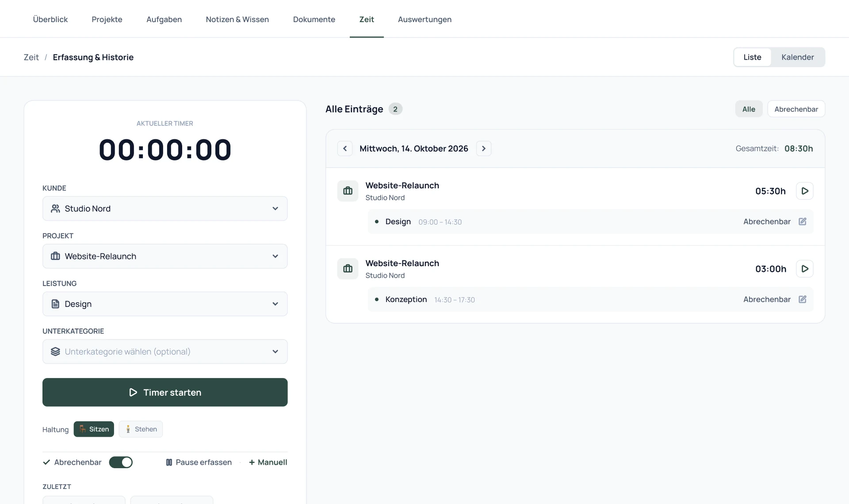Click the time range 14:30 – 17:30
The height and width of the screenshot is (504, 849).
coord(455,300)
